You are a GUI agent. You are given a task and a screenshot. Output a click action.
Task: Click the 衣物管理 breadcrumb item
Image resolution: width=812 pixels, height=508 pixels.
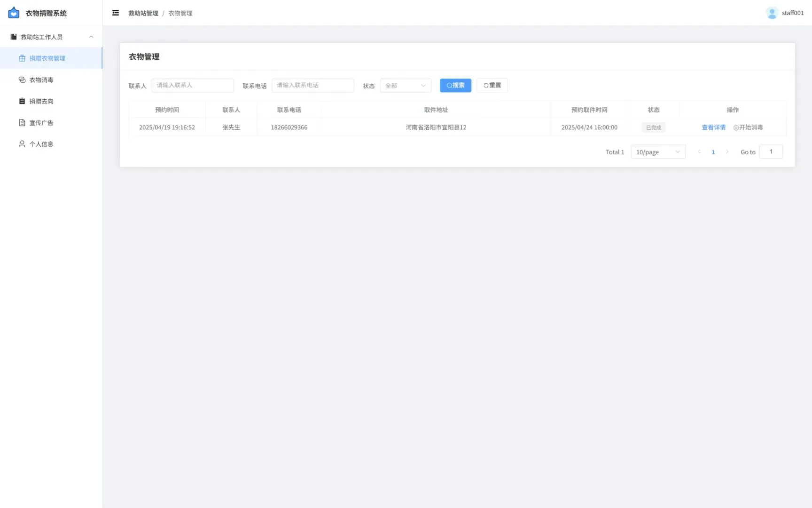(180, 13)
